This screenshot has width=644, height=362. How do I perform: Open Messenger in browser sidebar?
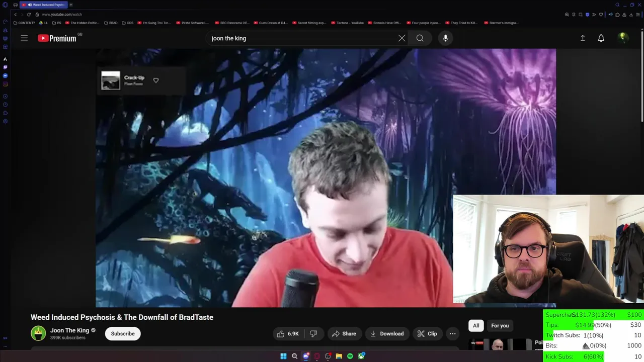click(x=5, y=76)
